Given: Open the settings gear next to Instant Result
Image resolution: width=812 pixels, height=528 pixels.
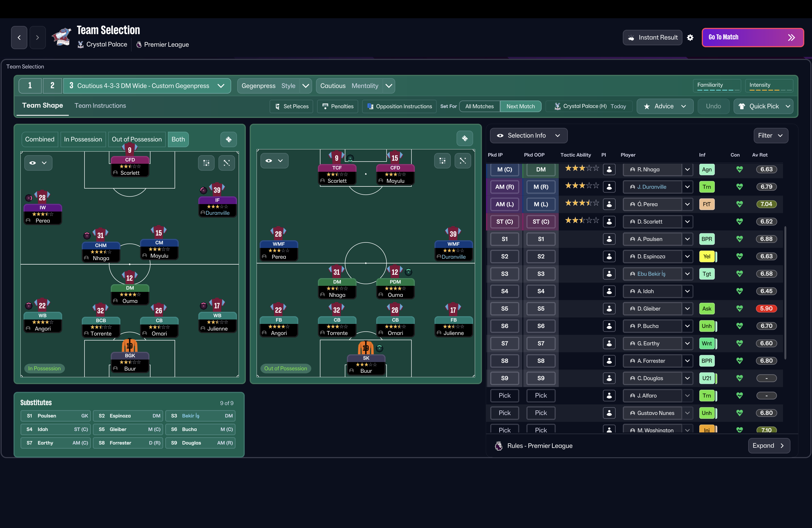Looking at the screenshot, I should (x=690, y=38).
